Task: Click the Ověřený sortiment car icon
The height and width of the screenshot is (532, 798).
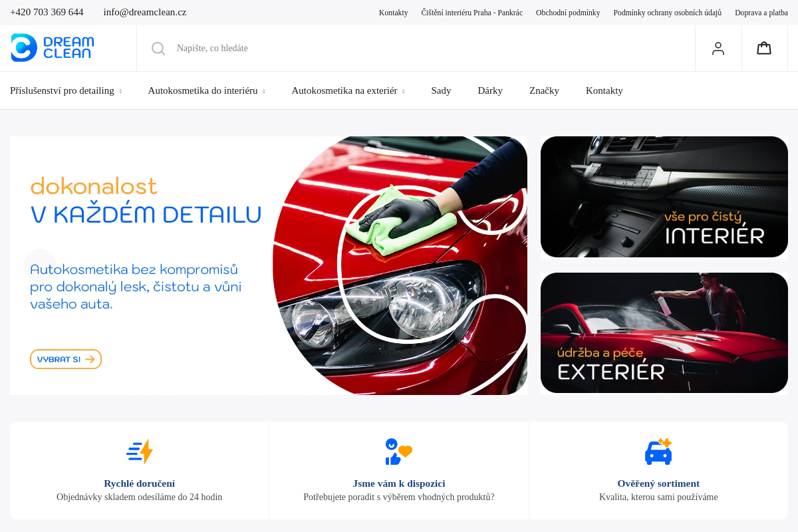Action: tap(658, 452)
